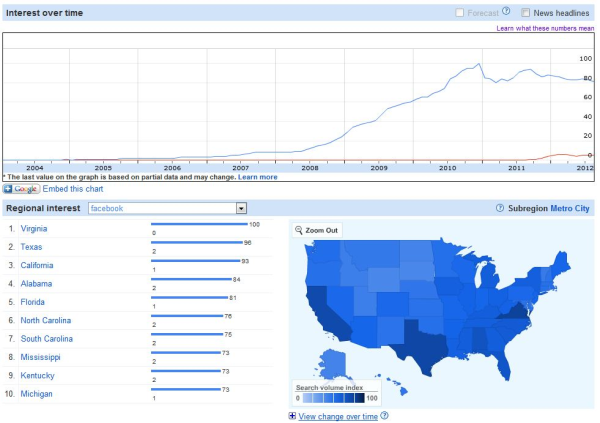Click the Search volume index color scale
This screenshot has width=600, height=423.
333,398
